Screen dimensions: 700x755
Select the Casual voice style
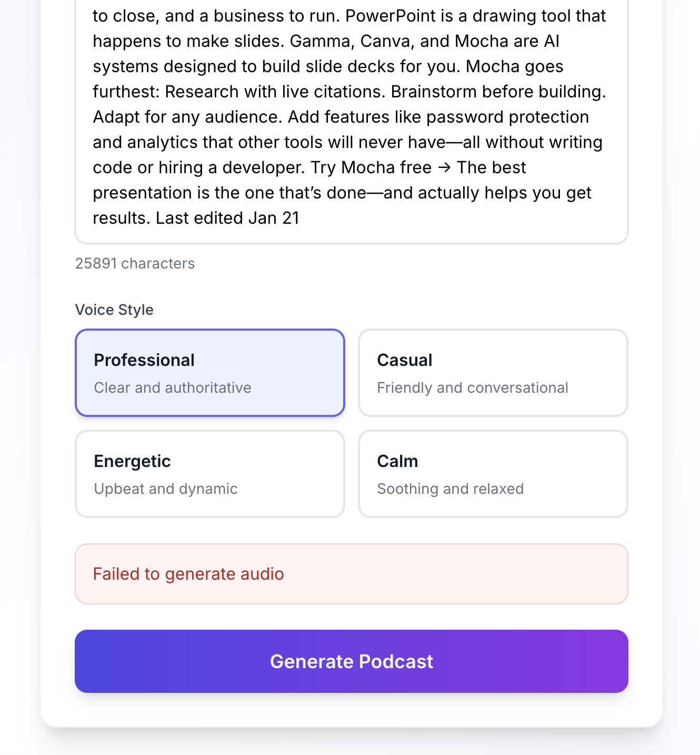click(x=492, y=372)
